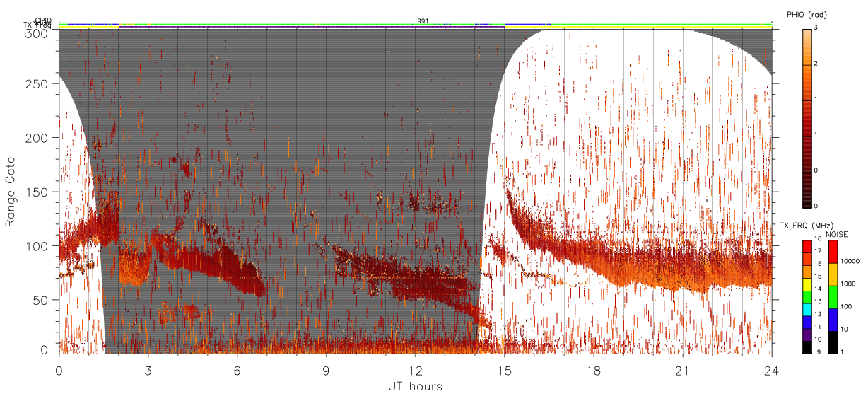Click the blue NOISE swatch between 10 and 100
Image resolution: width=868 pixels, height=401 pixels.
pos(833,320)
